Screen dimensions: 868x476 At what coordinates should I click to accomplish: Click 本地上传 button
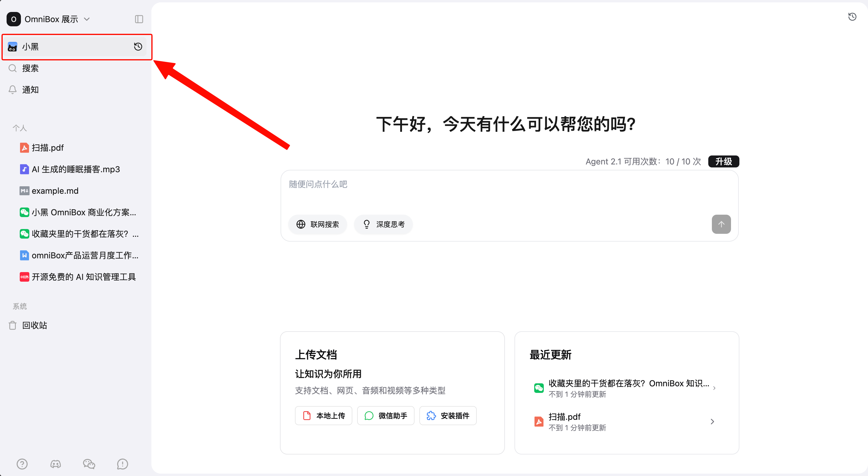click(323, 416)
